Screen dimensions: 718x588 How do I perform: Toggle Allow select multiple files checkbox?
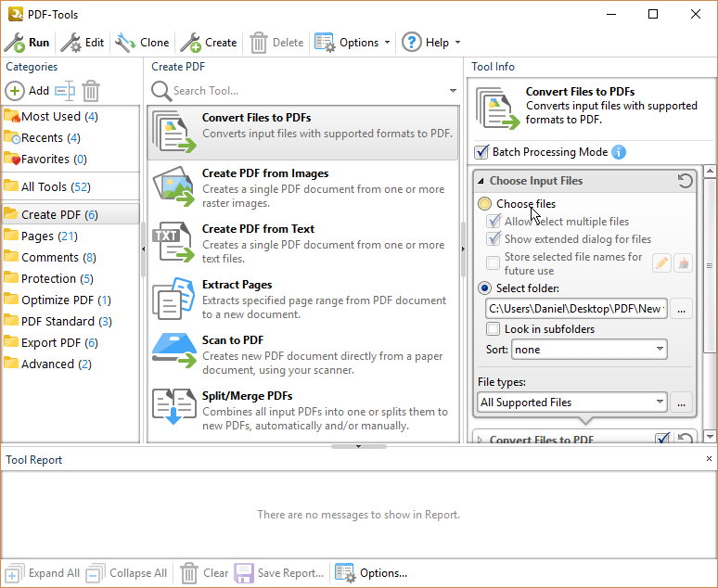pos(494,222)
